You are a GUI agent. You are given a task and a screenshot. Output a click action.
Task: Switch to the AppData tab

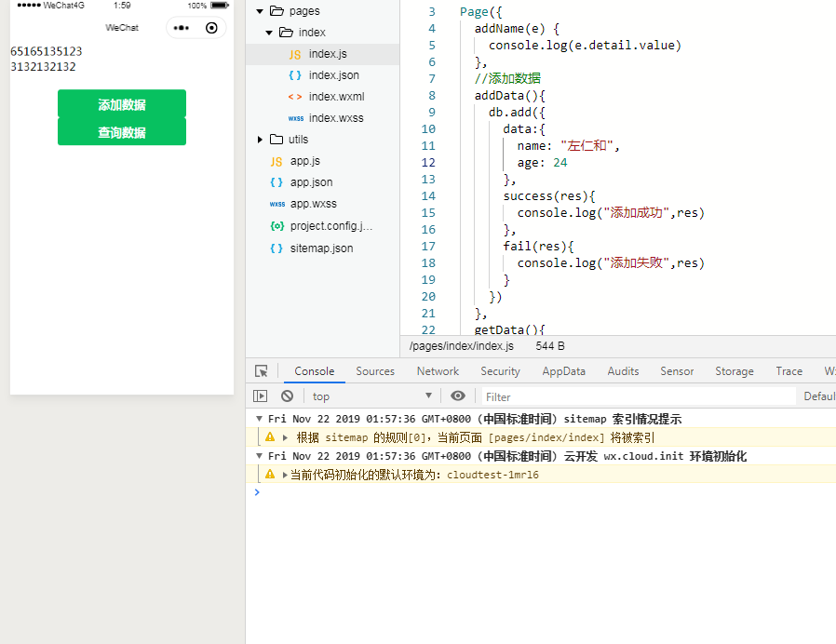tap(564, 371)
